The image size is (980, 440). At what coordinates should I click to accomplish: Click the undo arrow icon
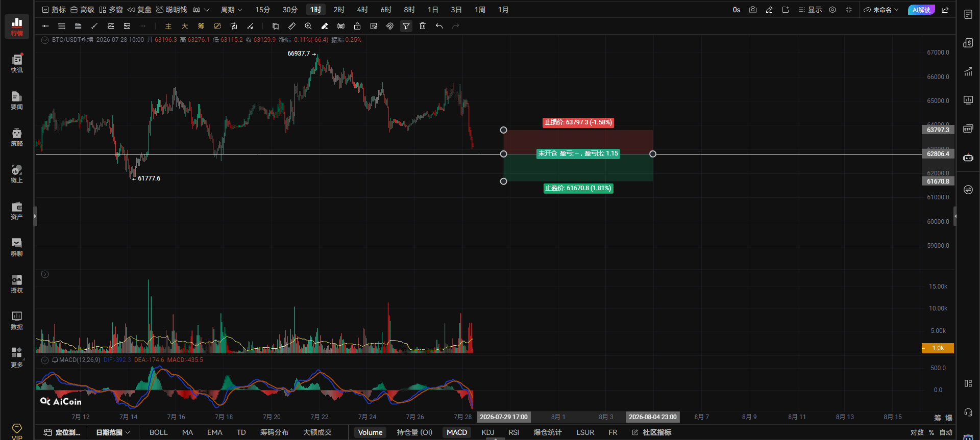[439, 26]
